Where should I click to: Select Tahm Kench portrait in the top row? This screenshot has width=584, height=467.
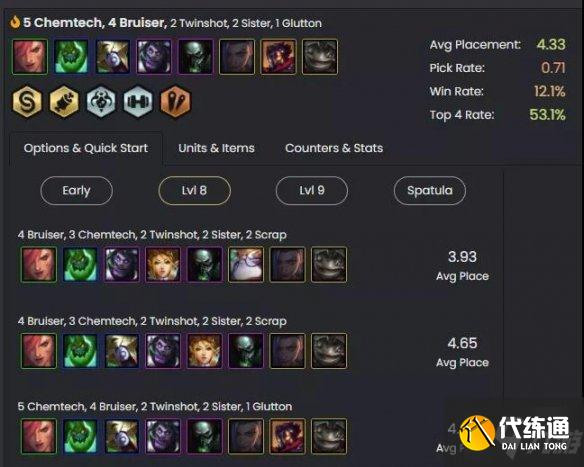click(320, 57)
